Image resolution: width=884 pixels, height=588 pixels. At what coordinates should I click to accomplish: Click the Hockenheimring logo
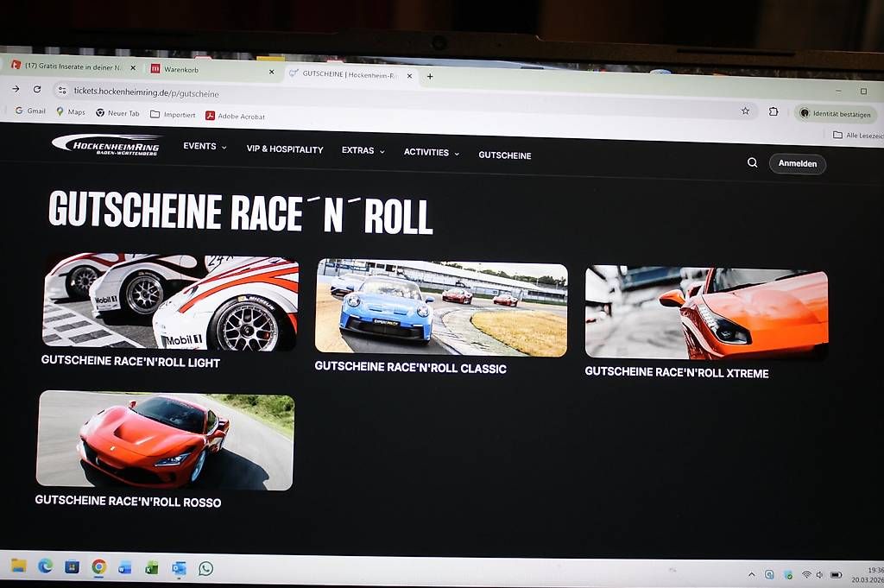pos(106,144)
